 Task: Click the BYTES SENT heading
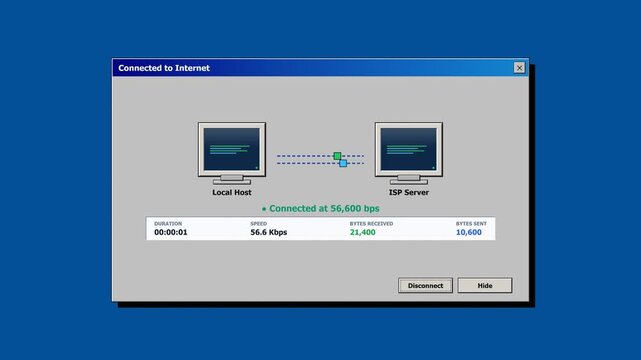tap(471, 224)
